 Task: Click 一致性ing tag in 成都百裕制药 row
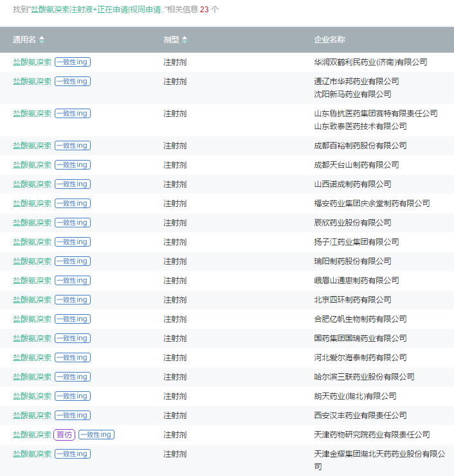click(73, 146)
